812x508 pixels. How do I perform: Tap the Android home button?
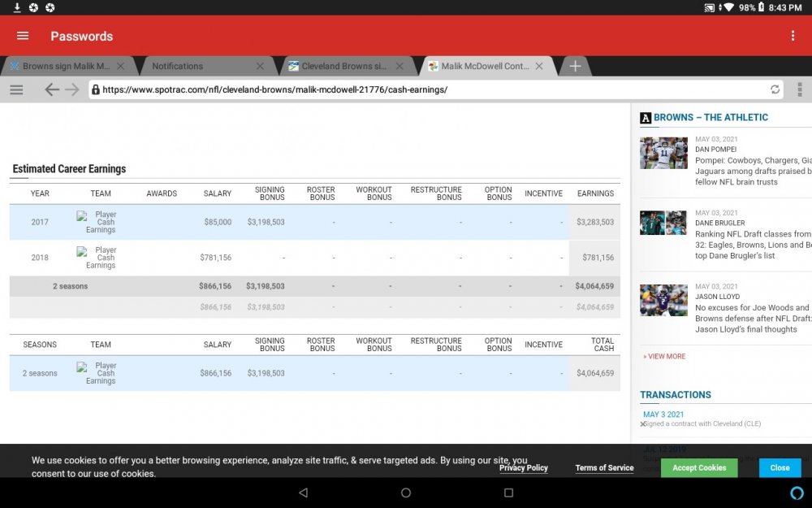pos(406,493)
